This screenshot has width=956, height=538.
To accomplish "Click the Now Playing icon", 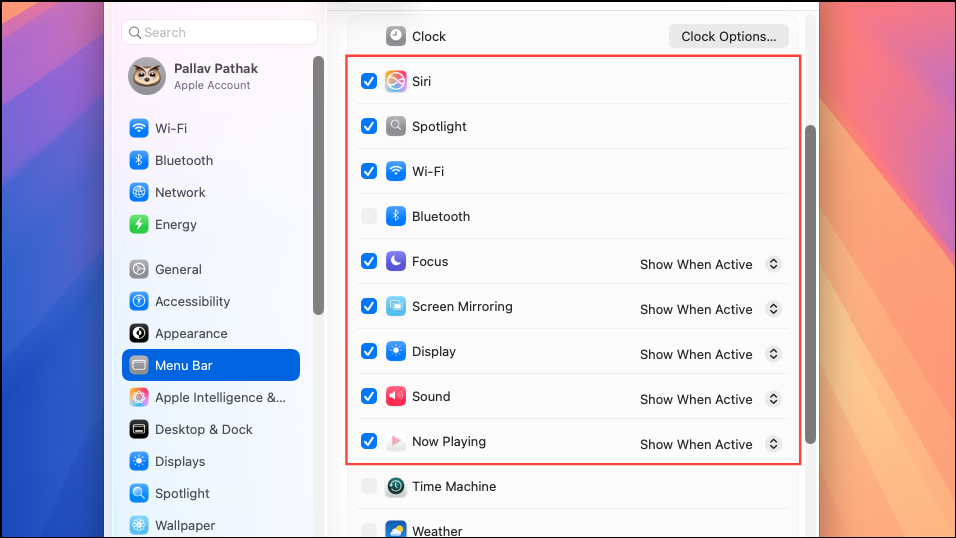I will (x=396, y=441).
